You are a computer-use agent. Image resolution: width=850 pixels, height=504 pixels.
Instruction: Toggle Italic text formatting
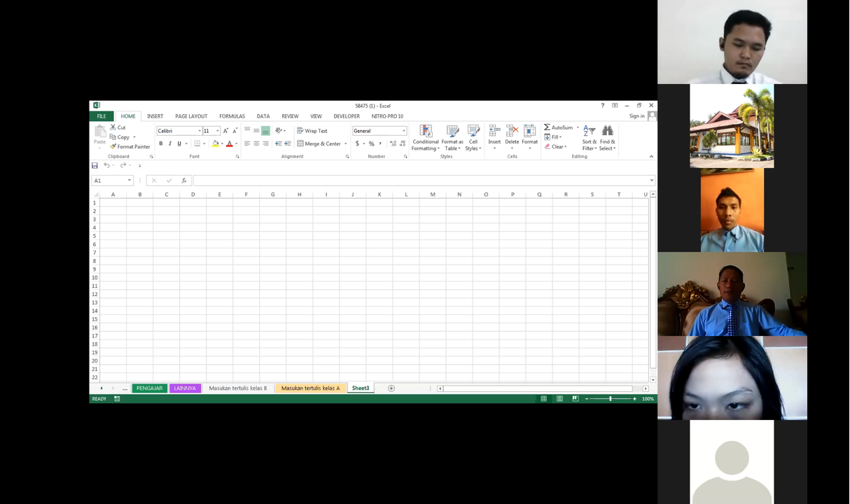(x=170, y=143)
